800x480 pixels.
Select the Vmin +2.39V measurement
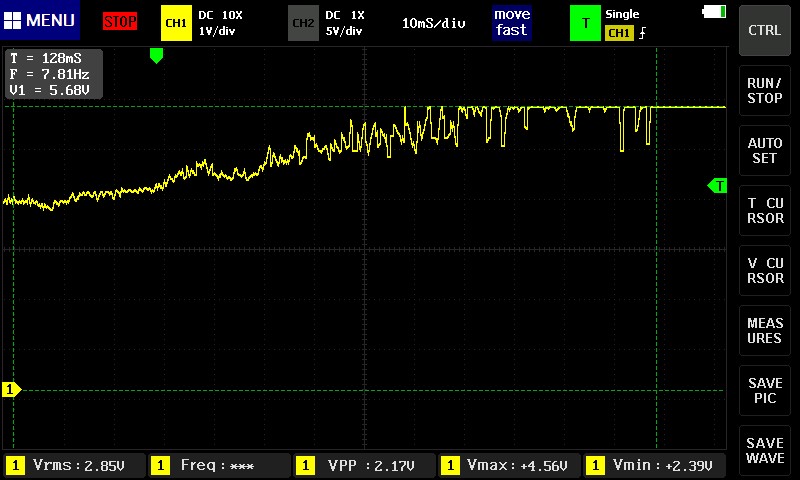[x=655, y=465]
